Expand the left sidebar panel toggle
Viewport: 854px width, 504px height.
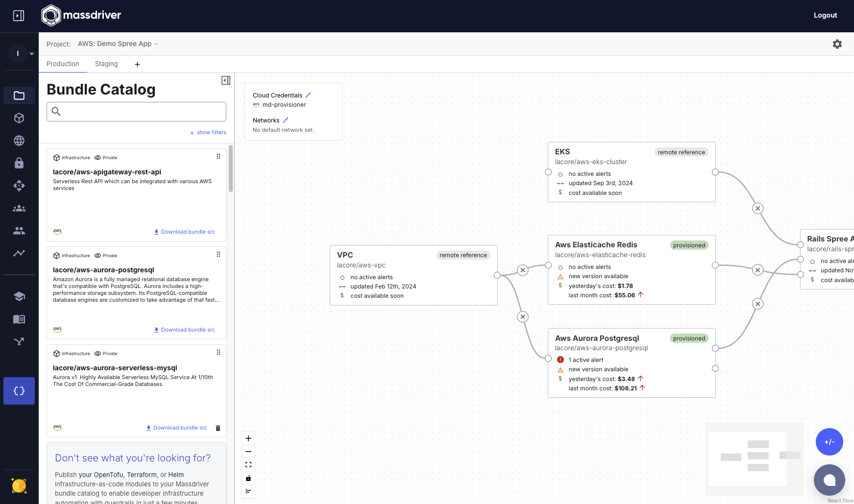[19, 16]
